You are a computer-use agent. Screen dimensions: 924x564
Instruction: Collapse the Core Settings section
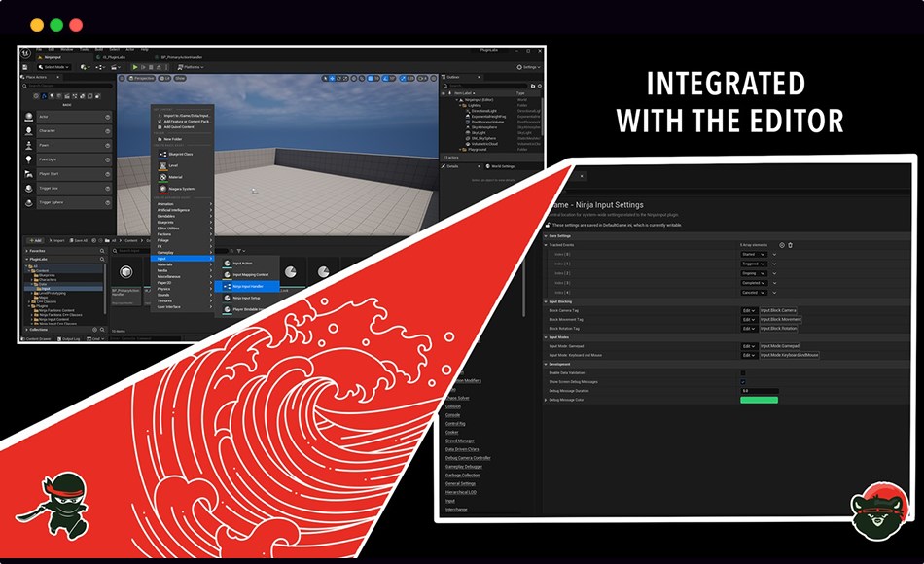point(546,235)
